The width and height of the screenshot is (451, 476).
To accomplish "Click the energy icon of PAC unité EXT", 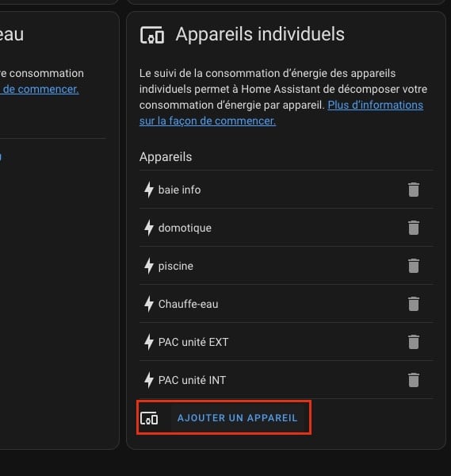I will pyautogui.click(x=148, y=342).
